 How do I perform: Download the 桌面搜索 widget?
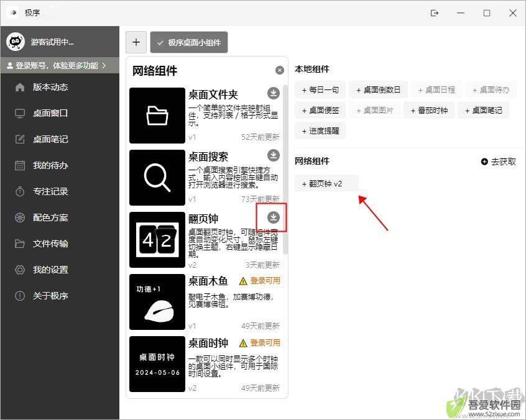pos(274,155)
